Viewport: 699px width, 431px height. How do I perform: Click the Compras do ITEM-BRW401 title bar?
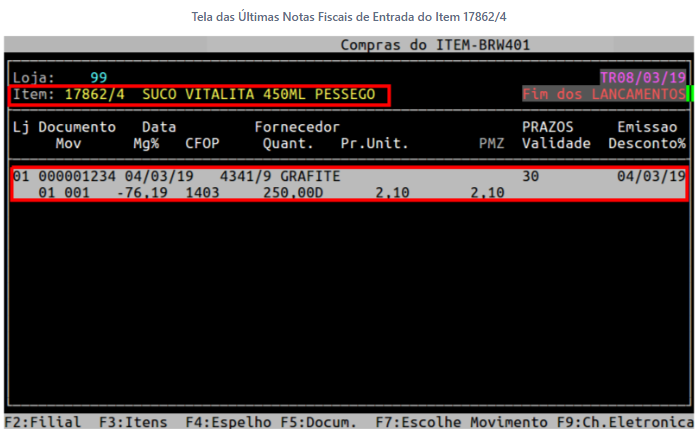point(435,45)
